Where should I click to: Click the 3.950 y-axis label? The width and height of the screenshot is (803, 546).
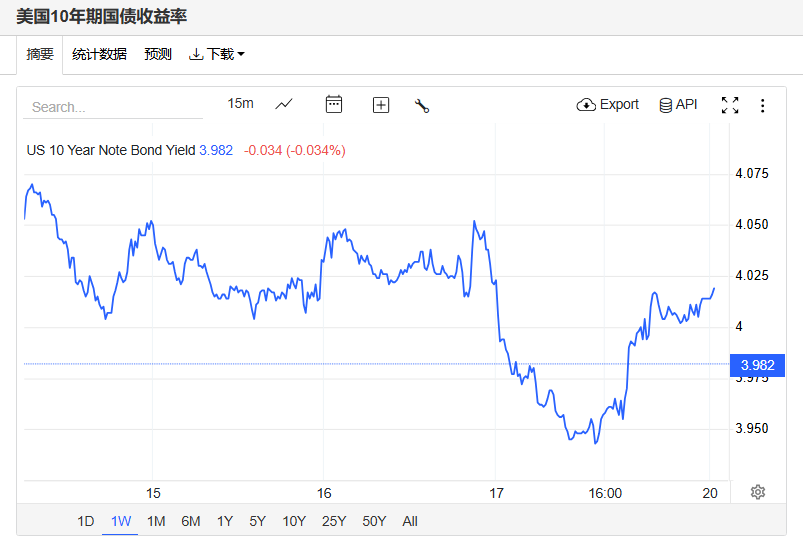[752, 428]
